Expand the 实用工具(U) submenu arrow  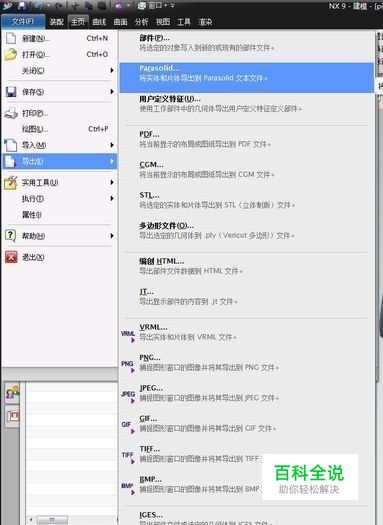[x=112, y=182]
